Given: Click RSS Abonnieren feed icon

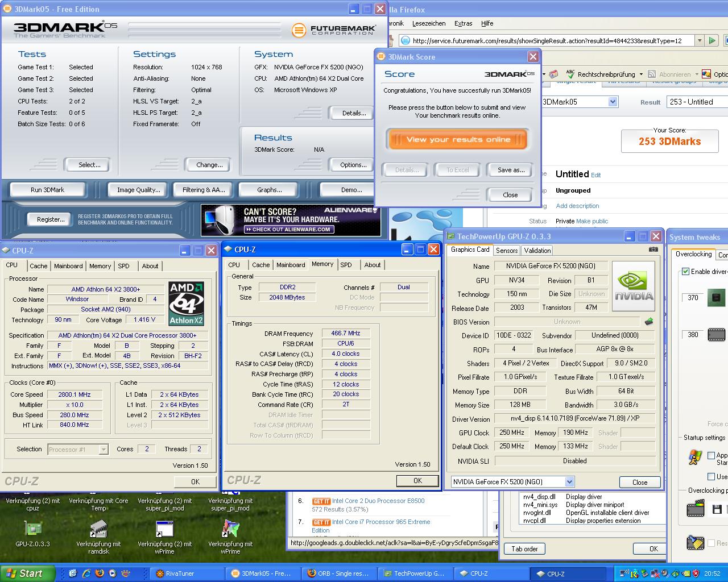Looking at the screenshot, I should [652, 74].
